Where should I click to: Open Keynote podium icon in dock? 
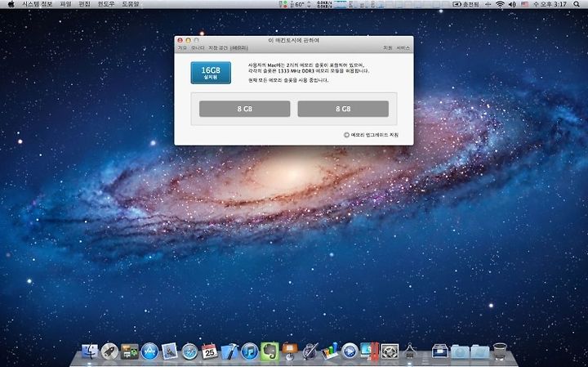(x=289, y=351)
